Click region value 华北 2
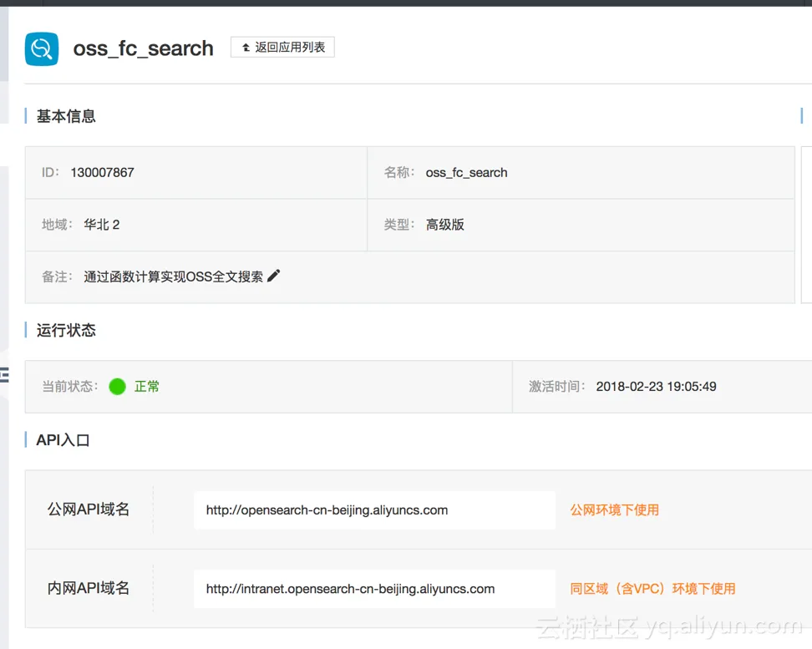Image resolution: width=812 pixels, height=649 pixels. tap(102, 225)
